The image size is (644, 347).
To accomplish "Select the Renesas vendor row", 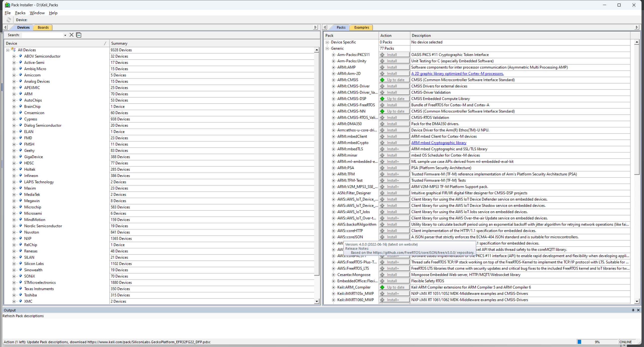I will pyautogui.click(x=159, y=251).
